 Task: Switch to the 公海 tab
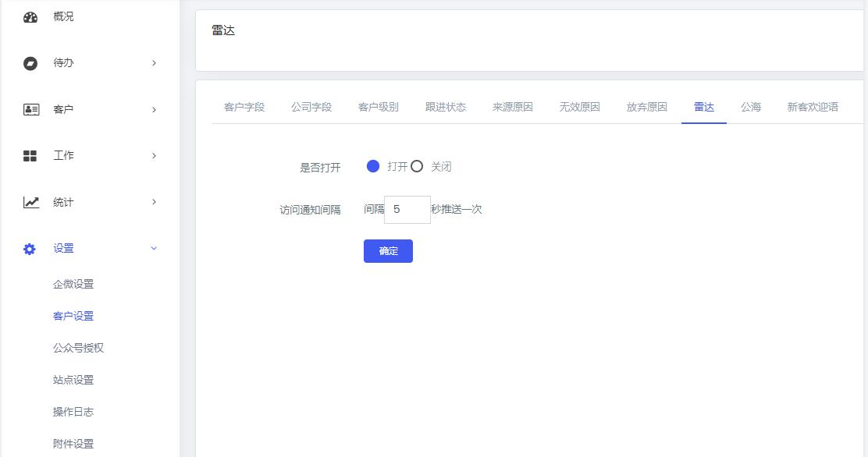coord(751,107)
